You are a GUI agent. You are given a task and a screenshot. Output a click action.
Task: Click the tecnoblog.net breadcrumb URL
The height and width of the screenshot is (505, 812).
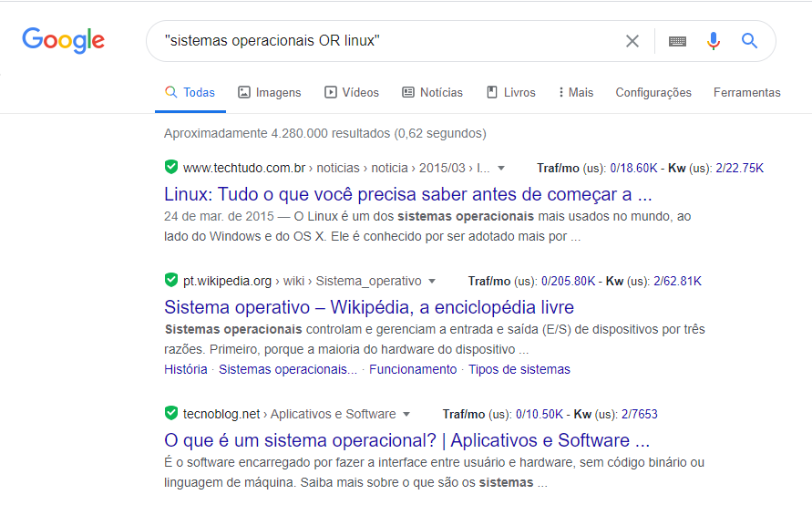tap(221, 415)
